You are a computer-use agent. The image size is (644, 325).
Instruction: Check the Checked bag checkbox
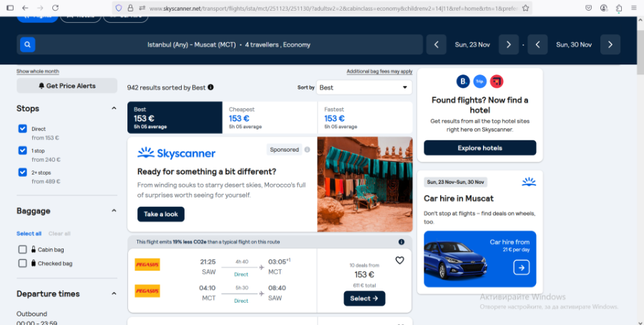pos(23,263)
